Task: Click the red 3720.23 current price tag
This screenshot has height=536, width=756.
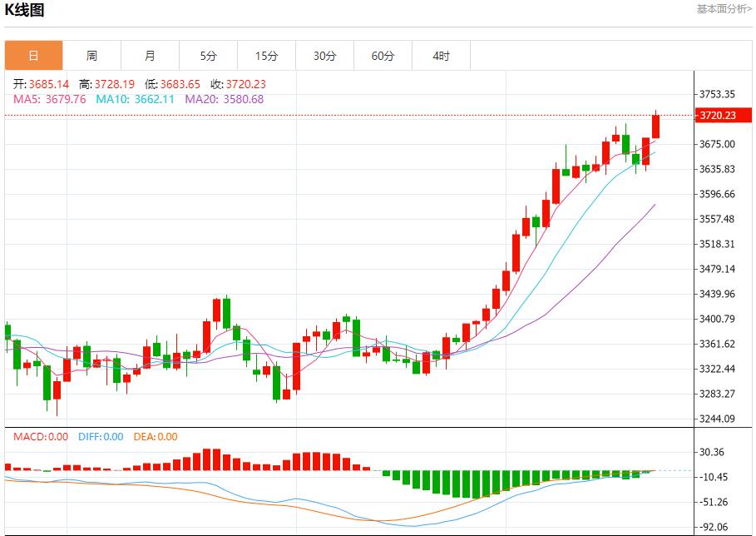Action: (x=718, y=116)
